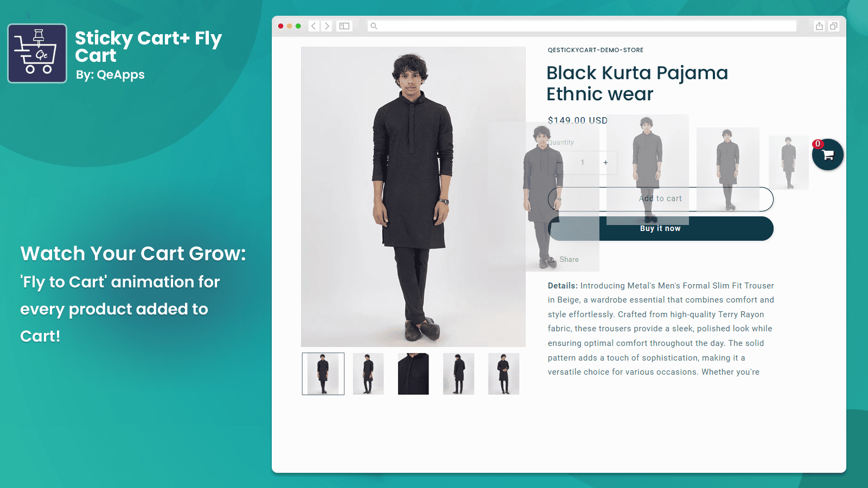
Task: Open the browser tabs overview icon
Action: pyautogui.click(x=834, y=26)
